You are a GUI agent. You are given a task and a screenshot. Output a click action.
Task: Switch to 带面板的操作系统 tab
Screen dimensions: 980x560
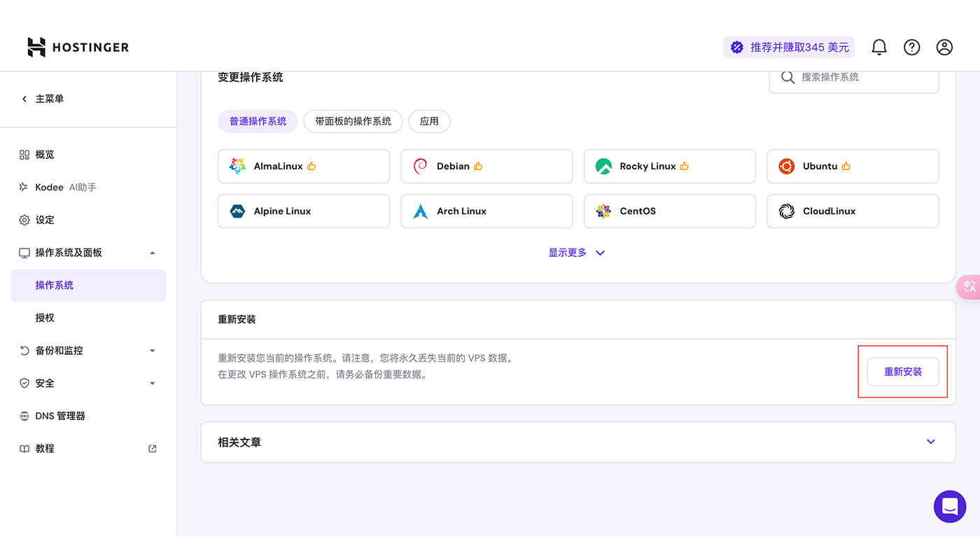tap(353, 121)
